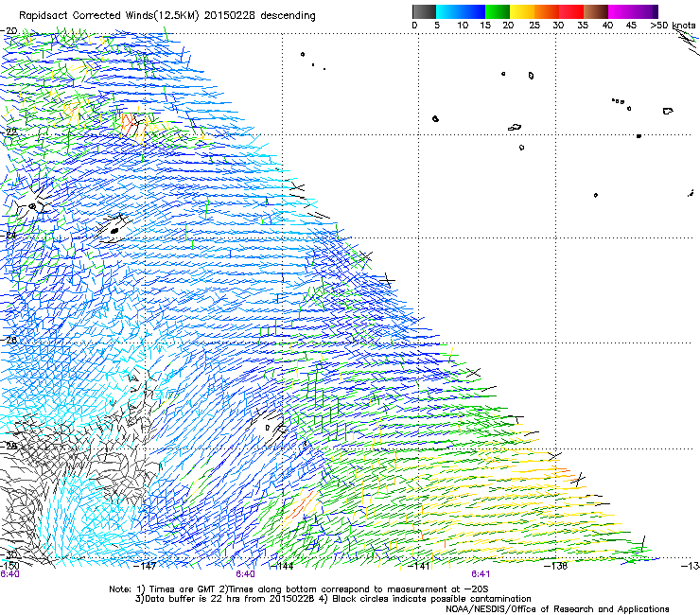This screenshot has width=700, height=615.
Task: Click the '-26' latitude axis label
Action: (x=9, y=340)
